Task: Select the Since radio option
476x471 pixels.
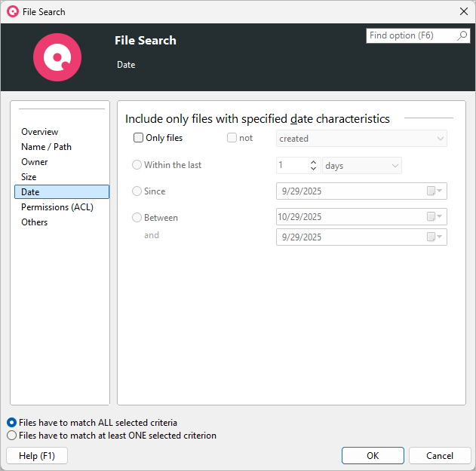Action: pyautogui.click(x=137, y=191)
